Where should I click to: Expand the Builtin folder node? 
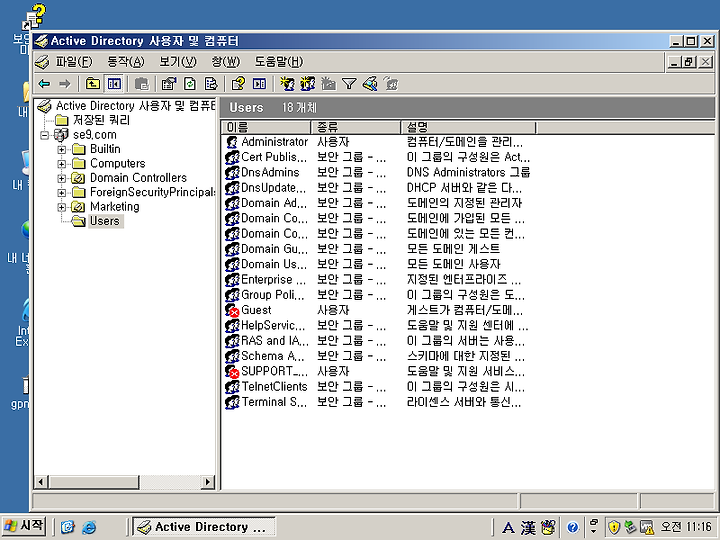click(61, 150)
